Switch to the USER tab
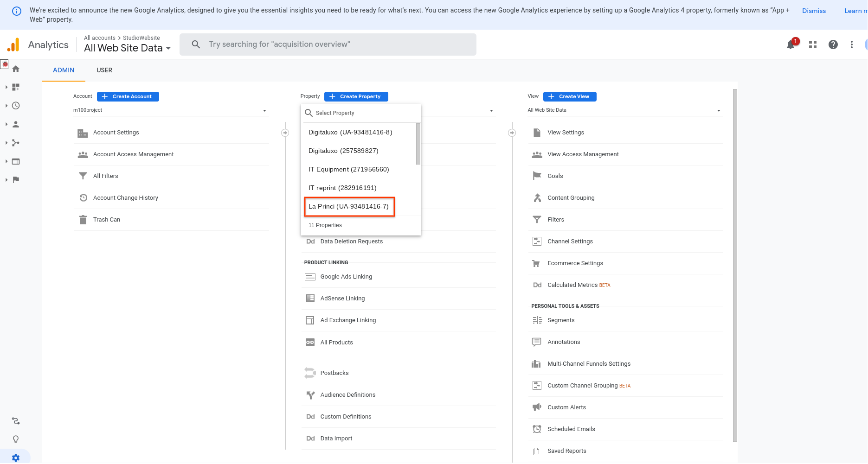The width and height of the screenshot is (868, 464). point(104,70)
